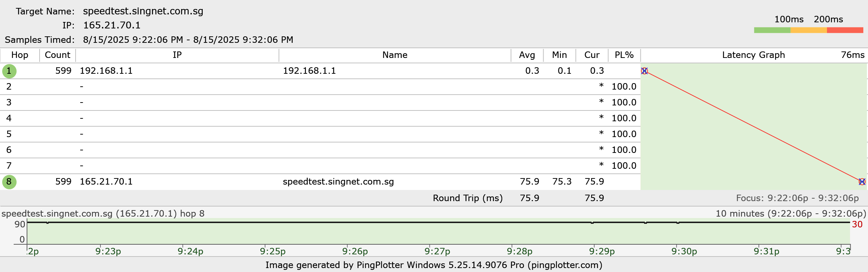Click the Latency Graph column header
The image size is (868, 272).
pyautogui.click(x=753, y=55)
